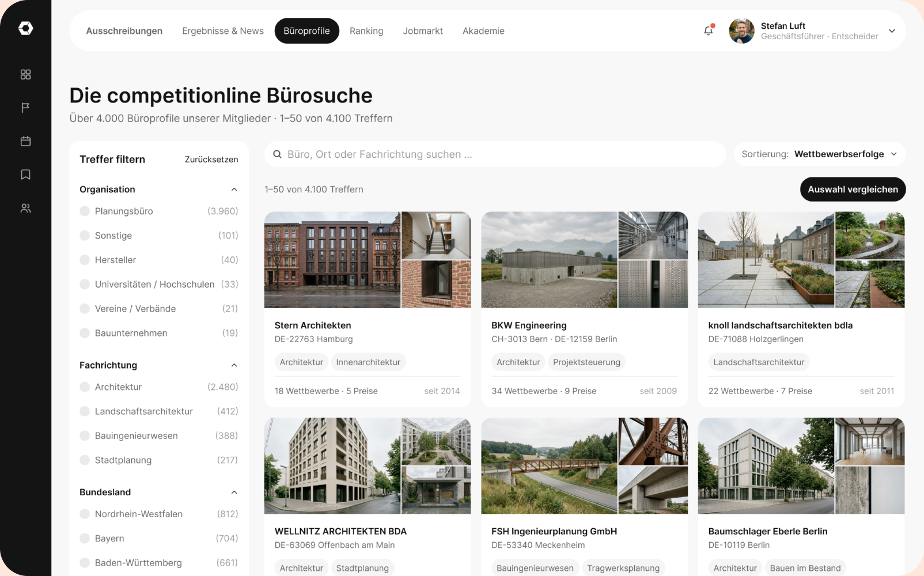Go to the Jobmarkt tab
The height and width of the screenshot is (576, 924).
tap(423, 31)
